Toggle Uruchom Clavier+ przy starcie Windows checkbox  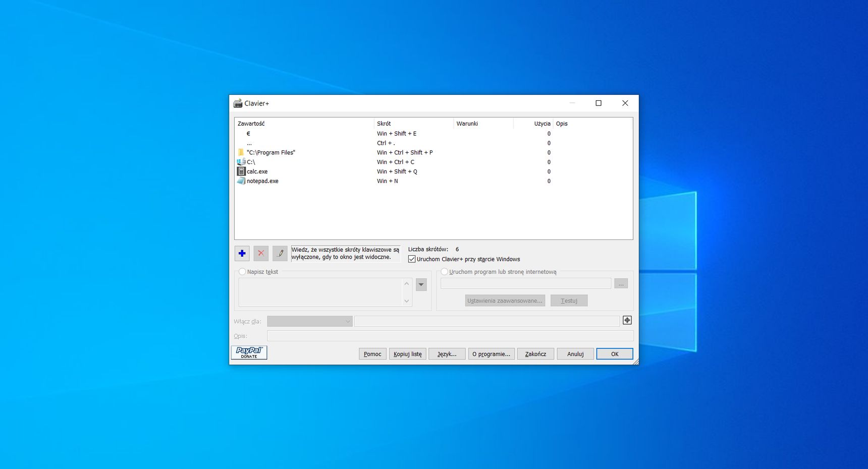click(x=412, y=259)
